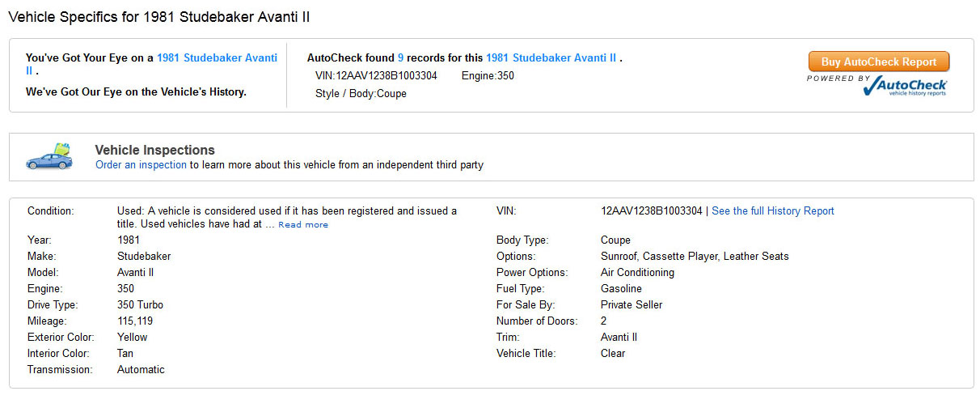Expand the Condition text with Read more
980x408 pixels.
tap(303, 225)
